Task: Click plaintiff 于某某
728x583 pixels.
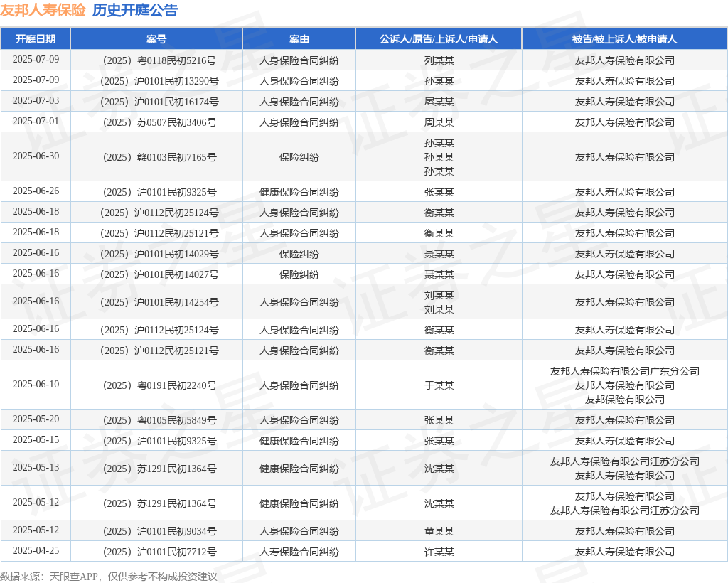Action: [439, 385]
